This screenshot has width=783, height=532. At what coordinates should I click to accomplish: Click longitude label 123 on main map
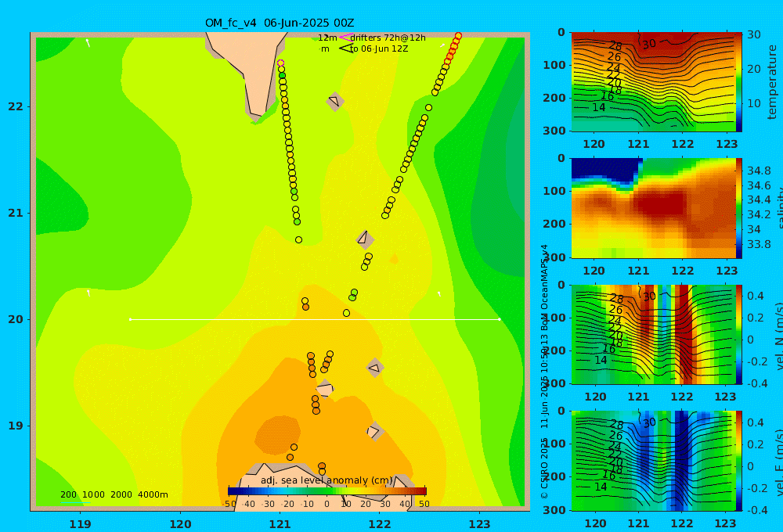[x=480, y=524]
